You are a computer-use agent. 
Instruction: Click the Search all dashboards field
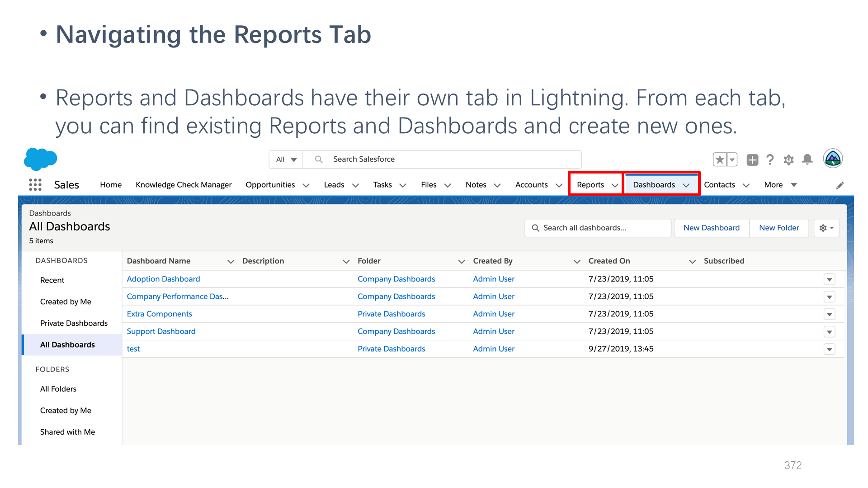[x=598, y=228]
